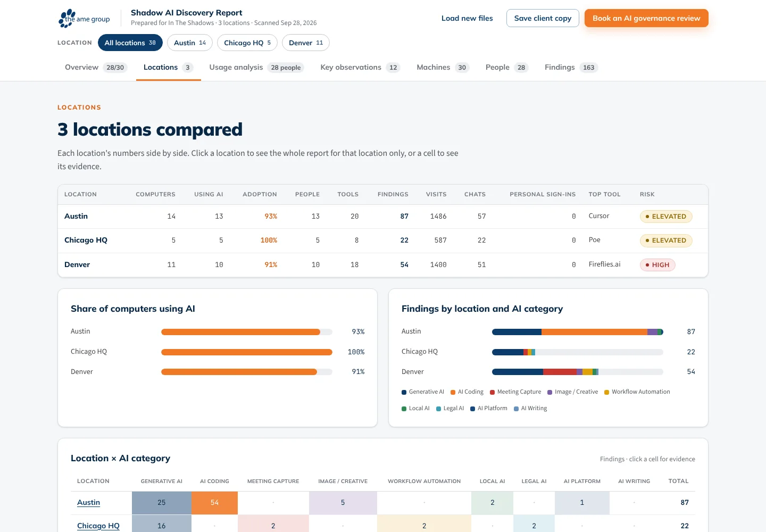Open Austin row in comparison table
Viewport: 766px width, 532px height.
(383, 217)
